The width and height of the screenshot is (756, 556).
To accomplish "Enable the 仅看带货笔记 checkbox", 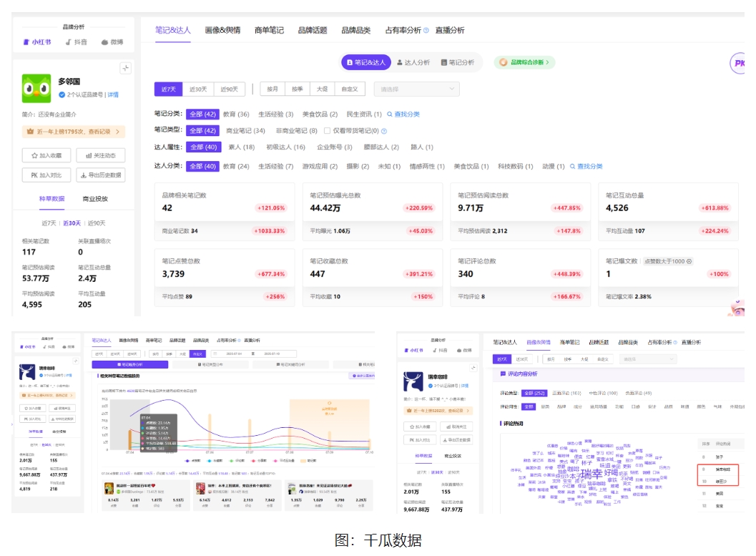I will (327, 131).
